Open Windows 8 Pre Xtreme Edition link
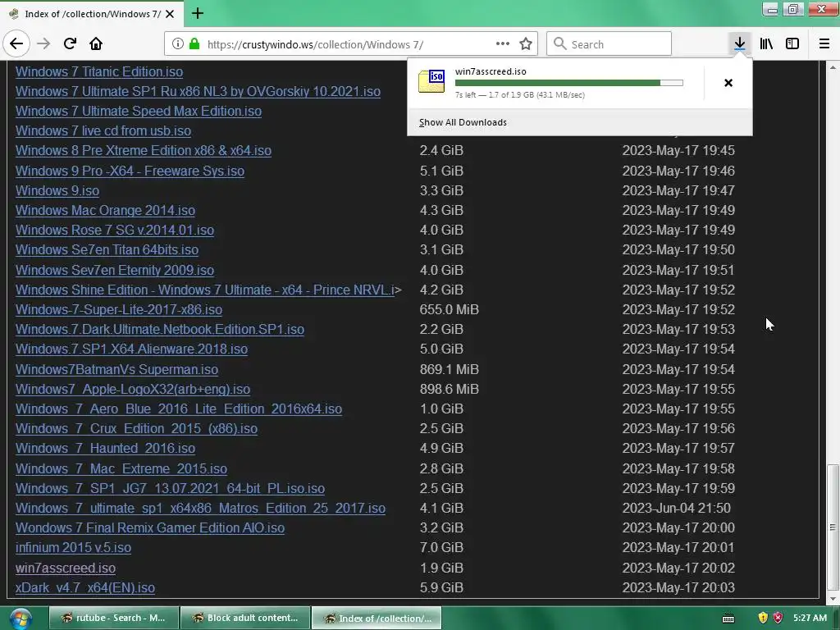Image resolution: width=840 pixels, height=630 pixels. point(143,151)
